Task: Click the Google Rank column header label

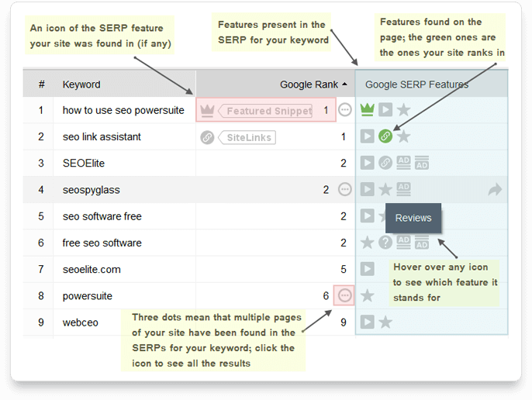Action: pyautogui.click(x=309, y=84)
